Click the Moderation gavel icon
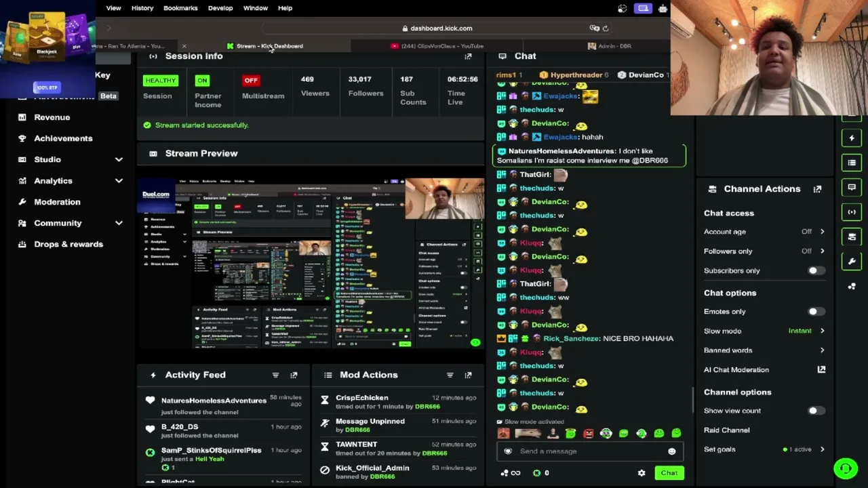868x488 pixels. 22,202
